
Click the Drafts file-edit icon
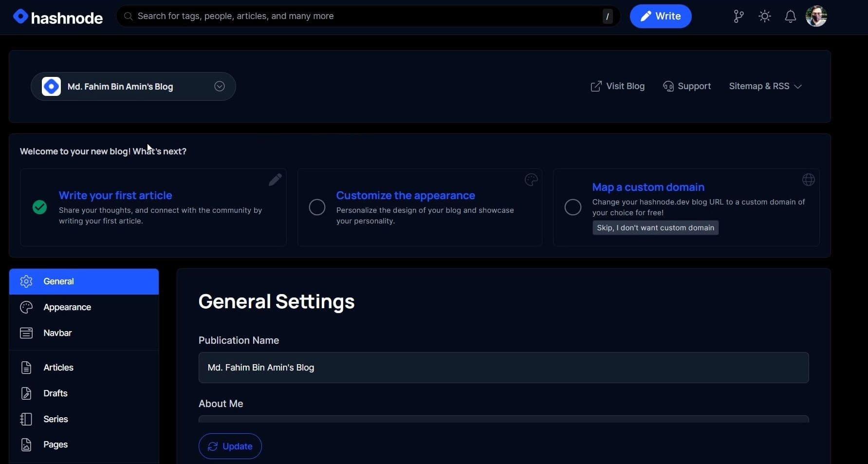tap(26, 393)
